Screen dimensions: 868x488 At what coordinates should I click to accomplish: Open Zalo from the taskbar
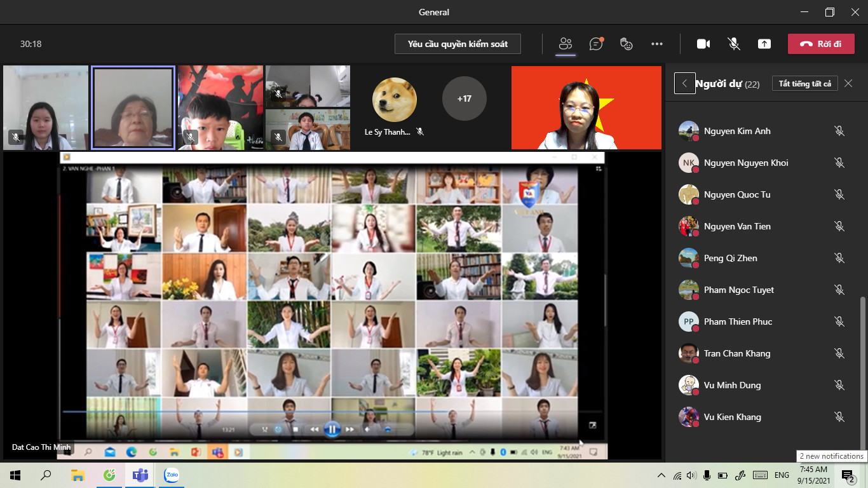click(171, 475)
